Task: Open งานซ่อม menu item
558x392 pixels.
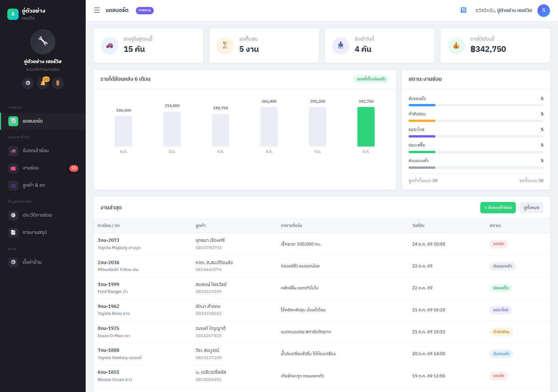Action: click(x=43, y=168)
